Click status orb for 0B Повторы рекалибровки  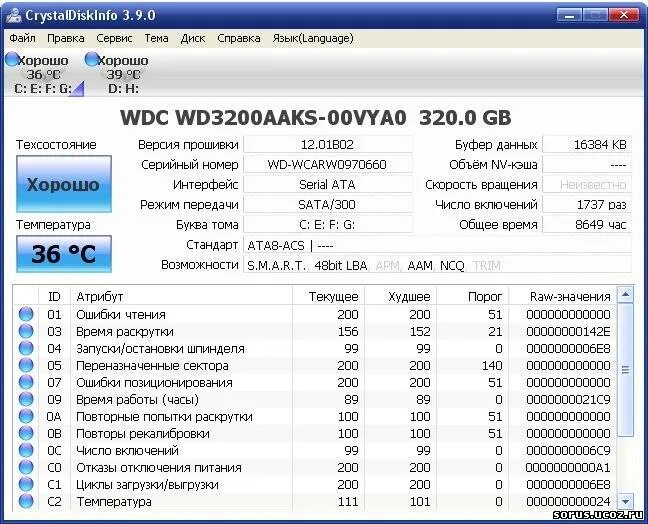(x=26, y=433)
